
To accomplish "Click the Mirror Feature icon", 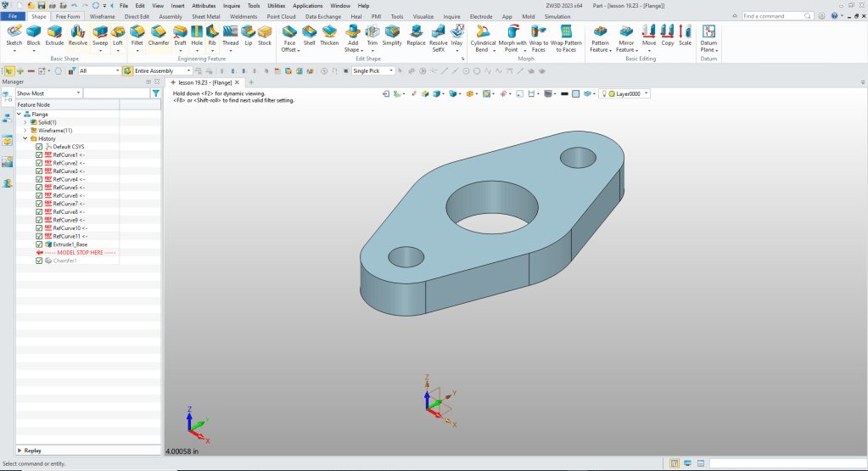I will 626,32.
